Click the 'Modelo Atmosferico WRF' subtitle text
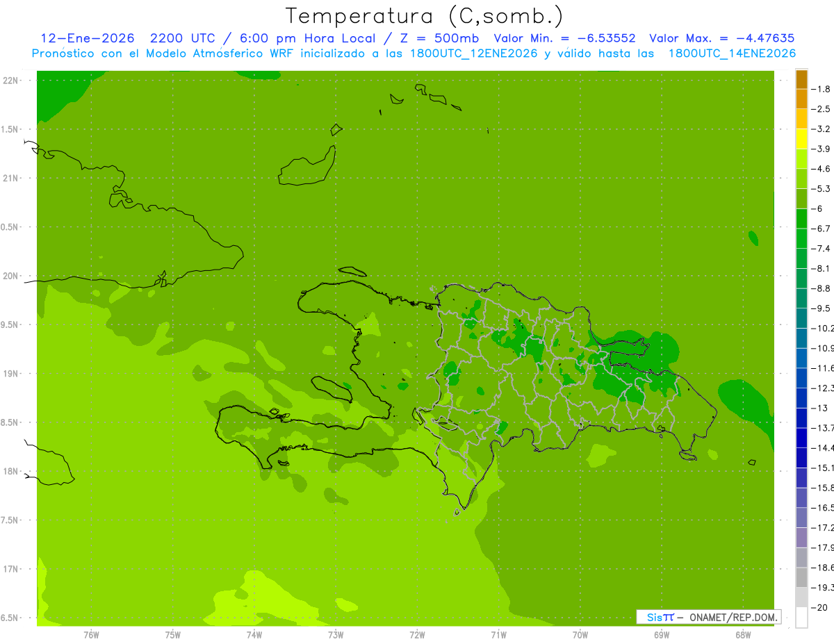This screenshot has height=644, width=834. pyautogui.click(x=220, y=53)
